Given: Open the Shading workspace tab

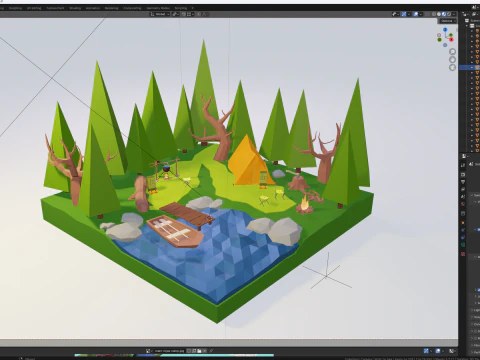Looking at the screenshot, I should click(75, 8).
